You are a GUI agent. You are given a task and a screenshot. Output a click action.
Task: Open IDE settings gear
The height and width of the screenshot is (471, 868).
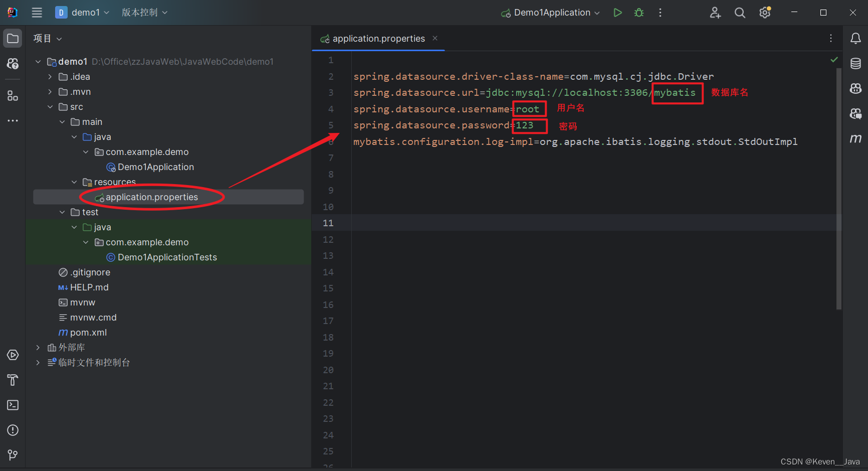coord(765,13)
